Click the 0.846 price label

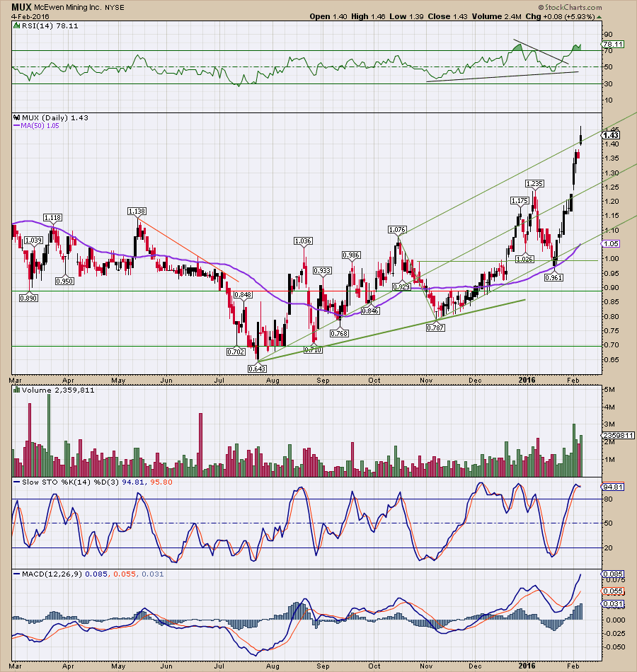point(369,311)
